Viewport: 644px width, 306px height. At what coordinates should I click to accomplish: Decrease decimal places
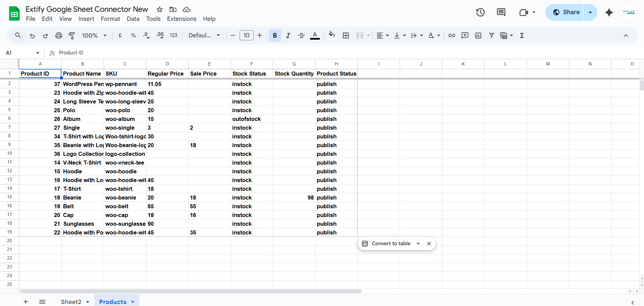[146, 35]
